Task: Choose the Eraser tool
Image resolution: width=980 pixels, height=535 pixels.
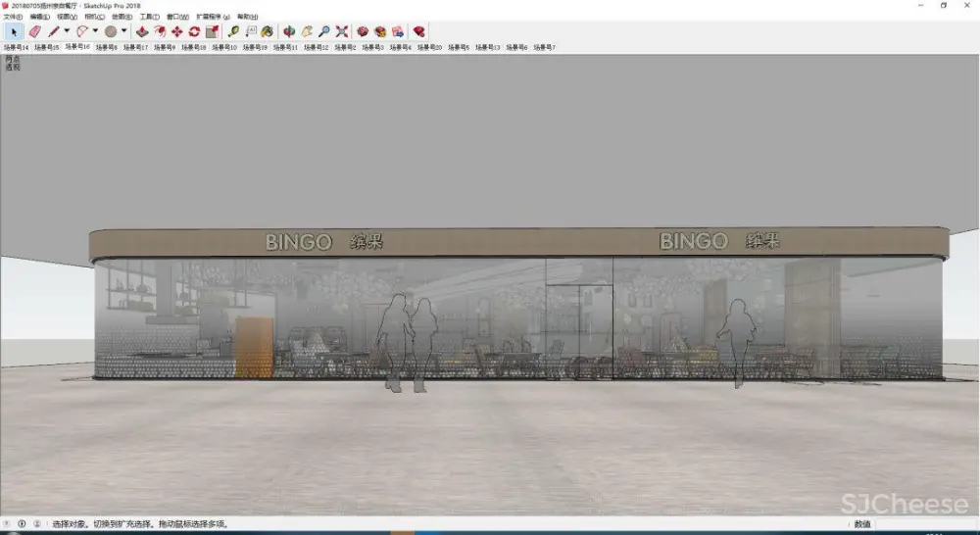Action: (x=35, y=31)
